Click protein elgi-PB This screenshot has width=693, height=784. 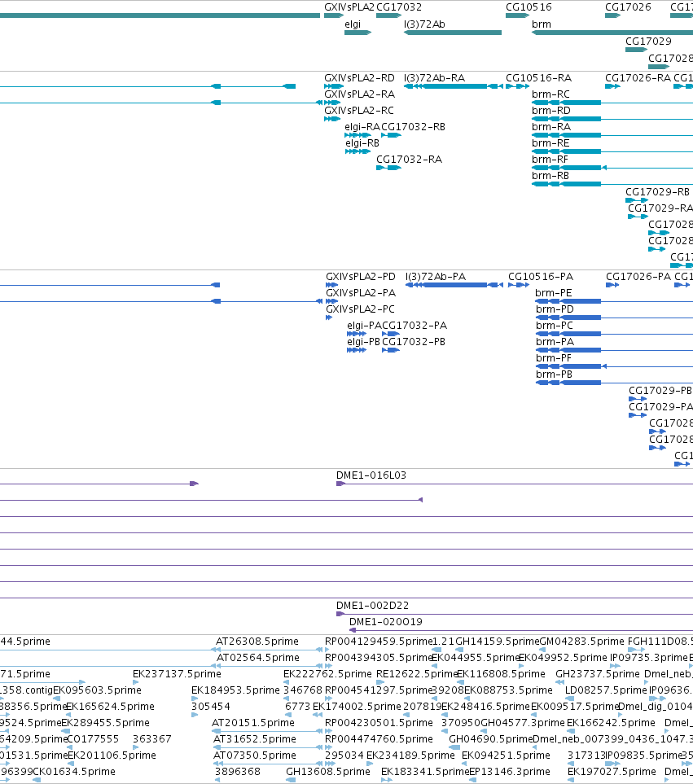click(363, 342)
